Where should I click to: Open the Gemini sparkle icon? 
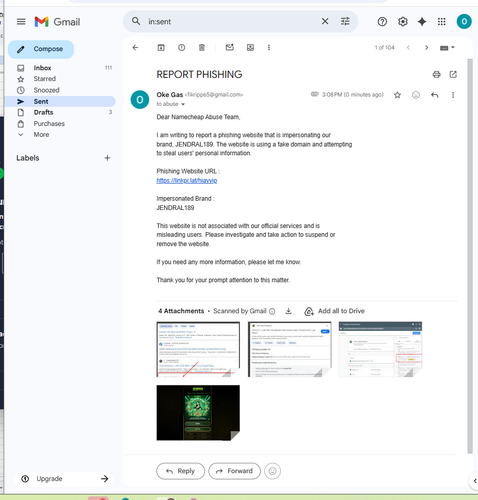click(x=422, y=22)
